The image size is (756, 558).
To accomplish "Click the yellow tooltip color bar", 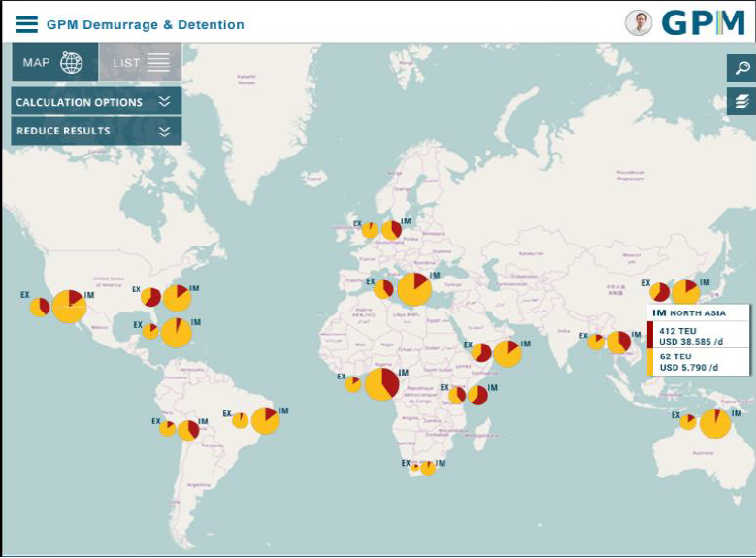I will 649,362.
